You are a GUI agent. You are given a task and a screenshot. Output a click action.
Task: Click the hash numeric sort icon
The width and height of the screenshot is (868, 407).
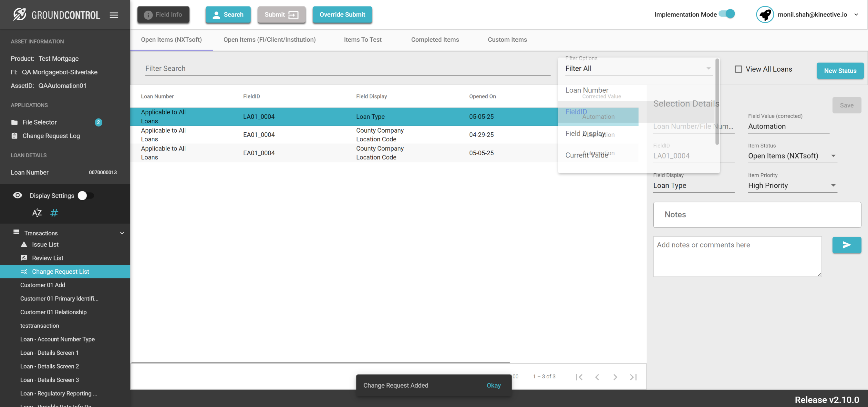click(54, 213)
